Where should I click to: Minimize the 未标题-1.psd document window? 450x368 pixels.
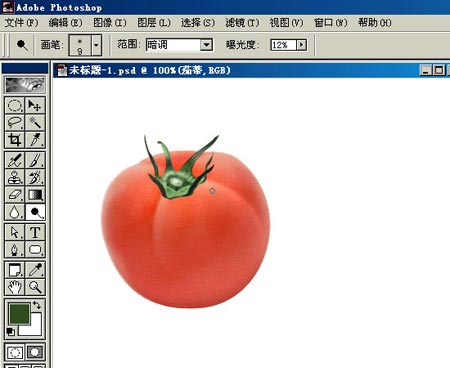[x=425, y=70]
